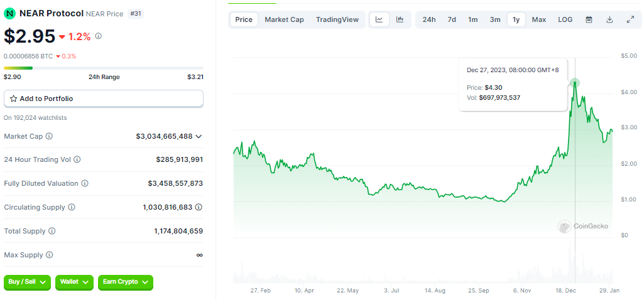Open Max Supply info icon
The height and width of the screenshot is (300, 644).
coord(49,255)
